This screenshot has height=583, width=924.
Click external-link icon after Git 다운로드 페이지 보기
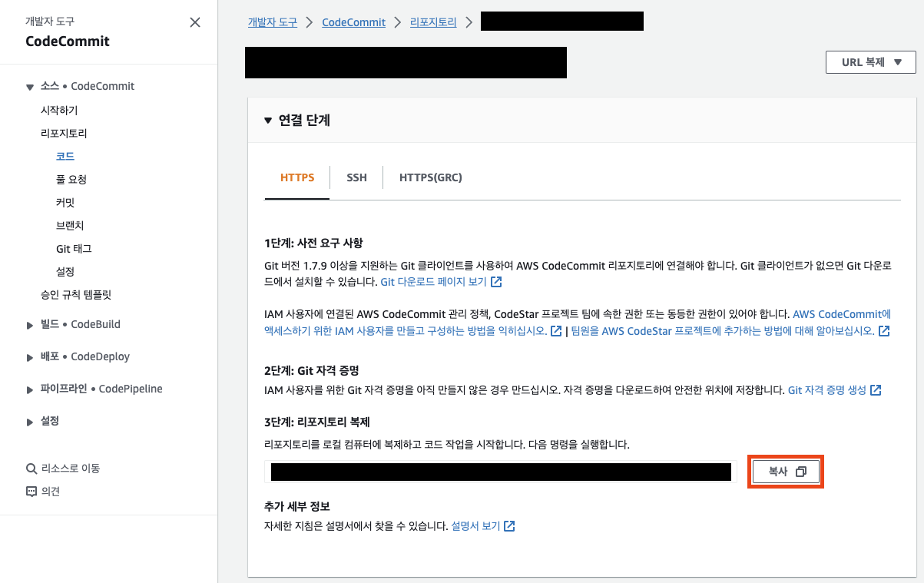[496, 282]
